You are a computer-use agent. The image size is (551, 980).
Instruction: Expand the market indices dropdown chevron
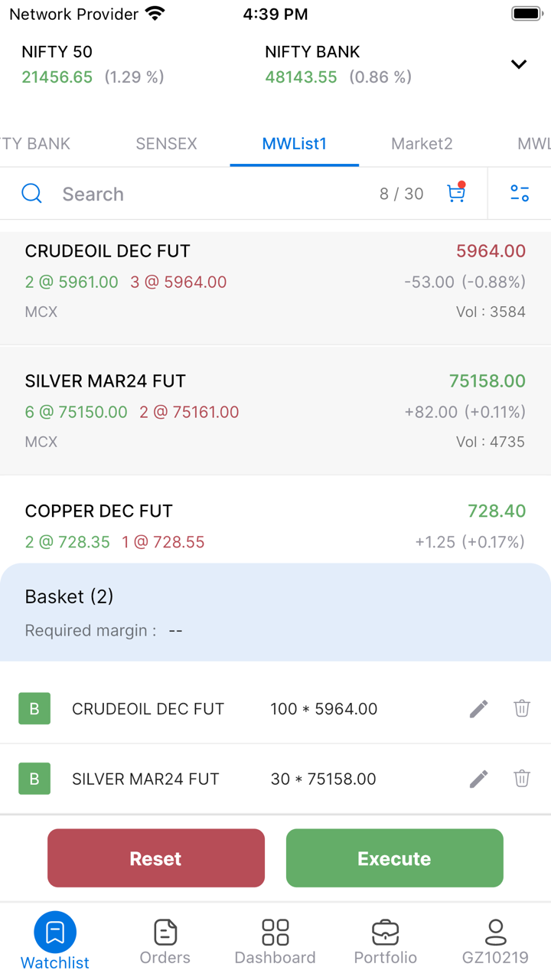point(519,64)
